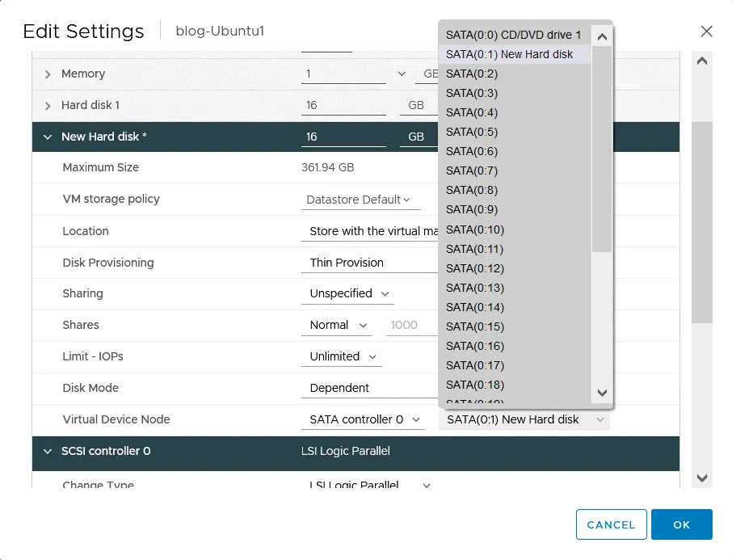Click the dialog scrollbar down arrow

tap(701, 478)
